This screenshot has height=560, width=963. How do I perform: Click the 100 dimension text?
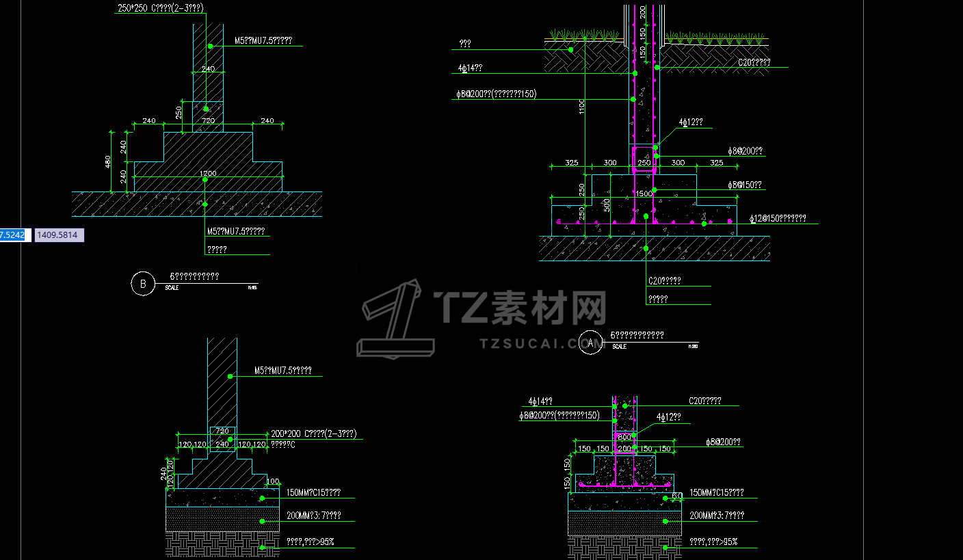click(x=273, y=482)
